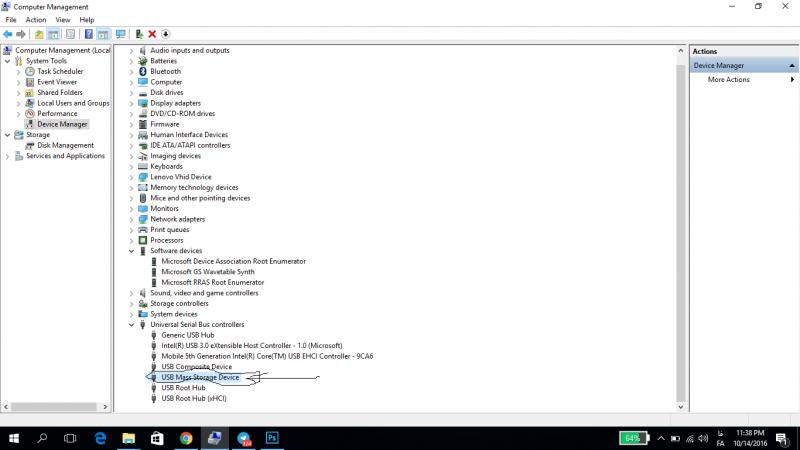Select the Keyboards category

pos(166,166)
